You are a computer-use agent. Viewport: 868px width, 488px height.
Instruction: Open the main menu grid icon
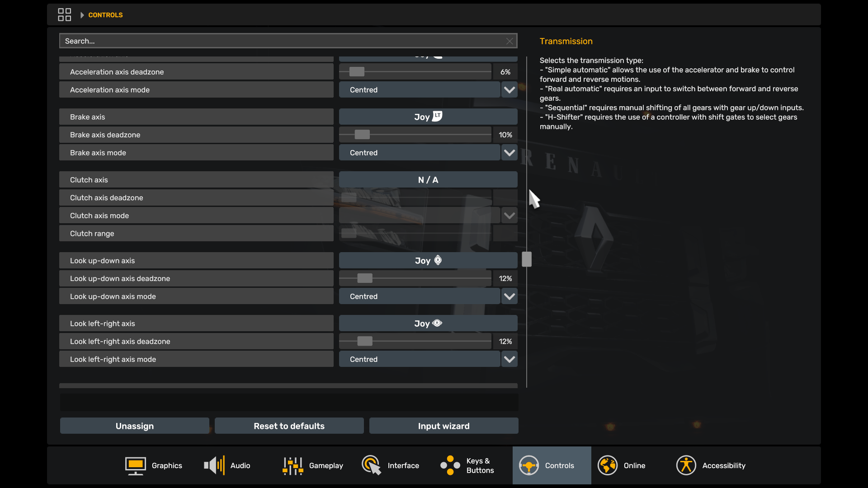[64, 14]
